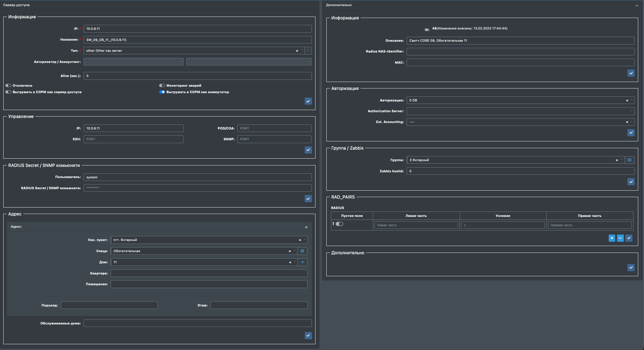644x350 pixels.
Task: Clear the Тип selection with x
Action: click(297, 51)
